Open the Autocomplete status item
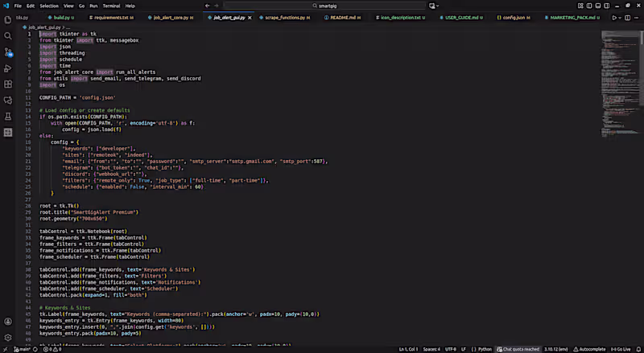 pos(589,349)
